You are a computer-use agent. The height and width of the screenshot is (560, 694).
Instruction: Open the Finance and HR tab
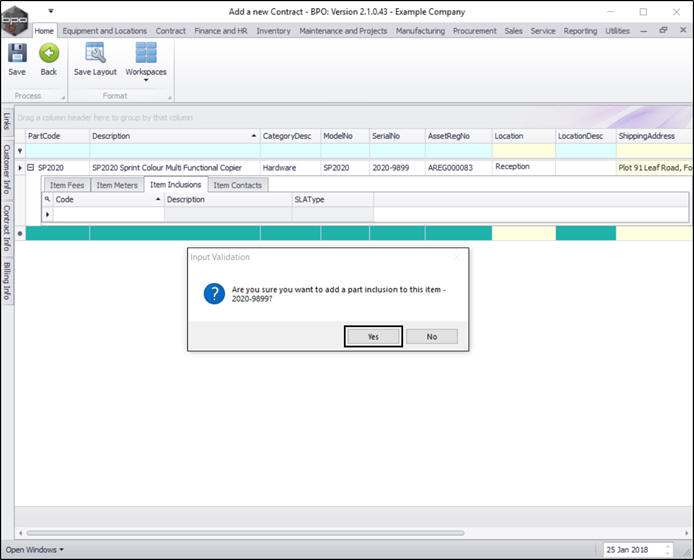[220, 31]
